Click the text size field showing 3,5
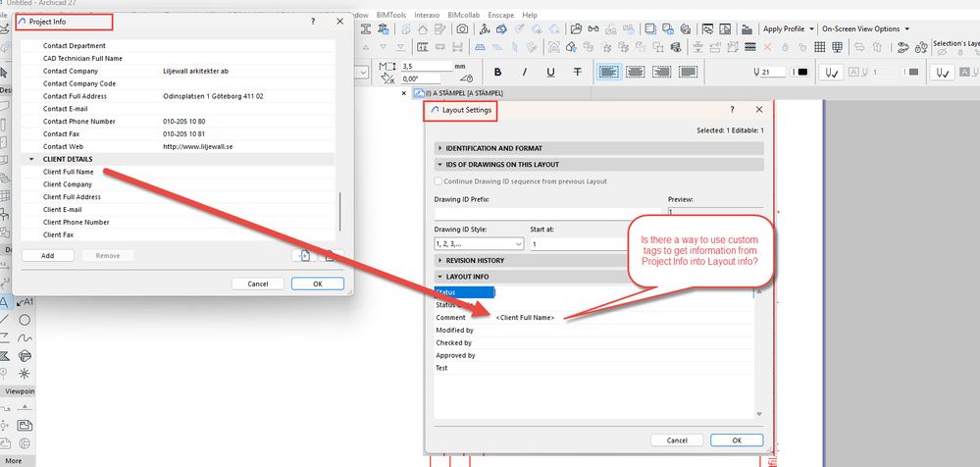The width and height of the screenshot is (980, 467). tap(427, 66)
